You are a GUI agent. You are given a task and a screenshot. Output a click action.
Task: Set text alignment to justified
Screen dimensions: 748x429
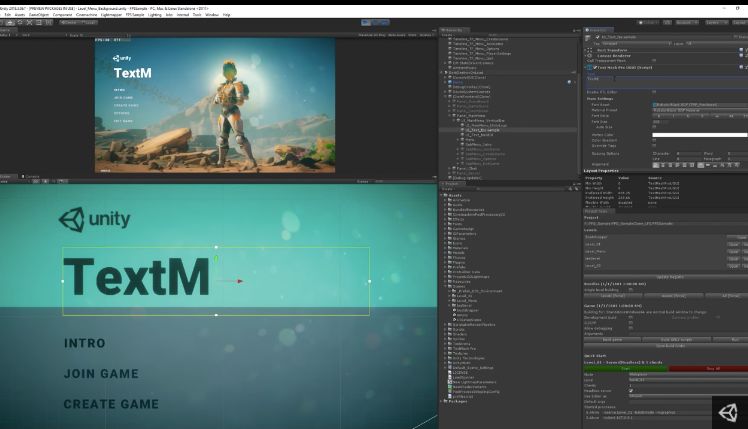tap(677, 165)
